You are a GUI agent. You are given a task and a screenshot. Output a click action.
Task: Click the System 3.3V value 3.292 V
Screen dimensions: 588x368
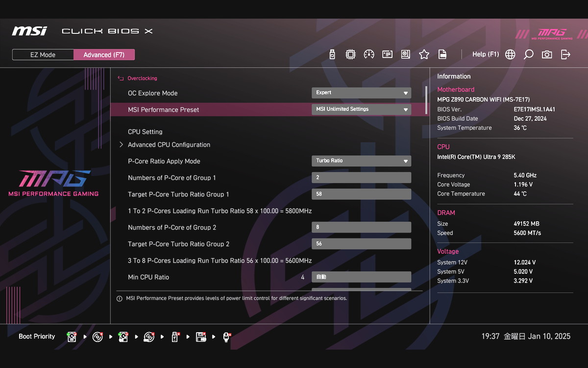(523, 281)
